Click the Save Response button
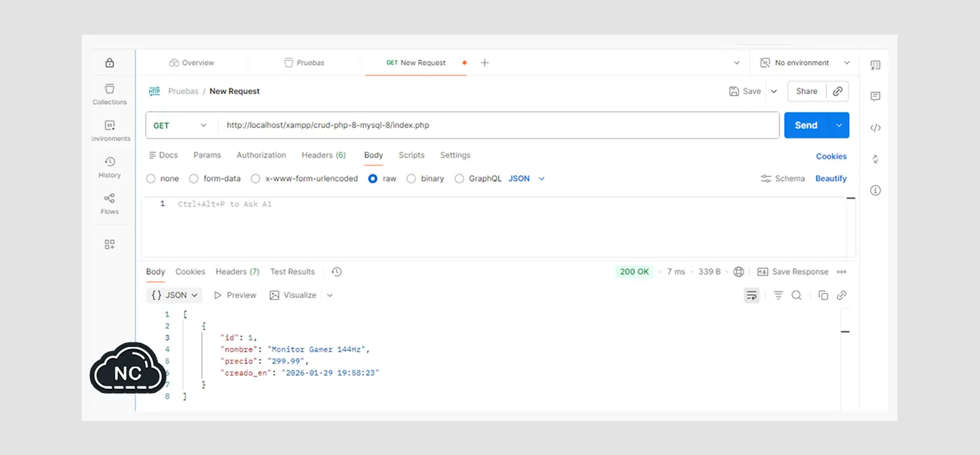This screenshot has height=455, width=980. coord(792,272)
